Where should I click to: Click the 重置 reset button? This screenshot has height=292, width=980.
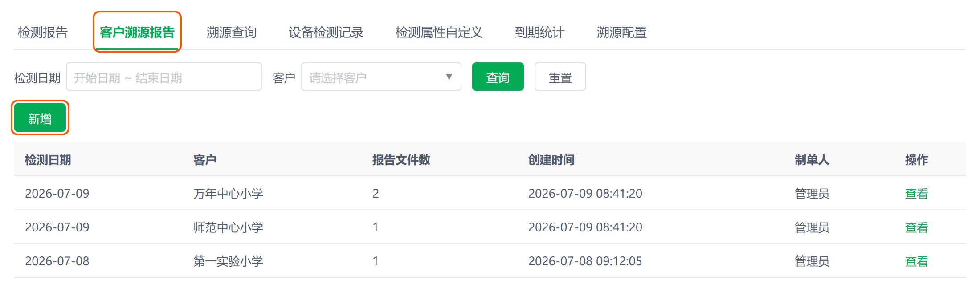(x=560, y=77)
